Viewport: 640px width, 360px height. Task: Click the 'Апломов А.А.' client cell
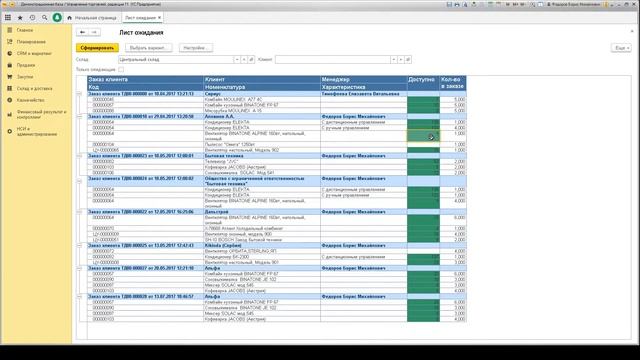pyautogui.click(x=262, y=117)
